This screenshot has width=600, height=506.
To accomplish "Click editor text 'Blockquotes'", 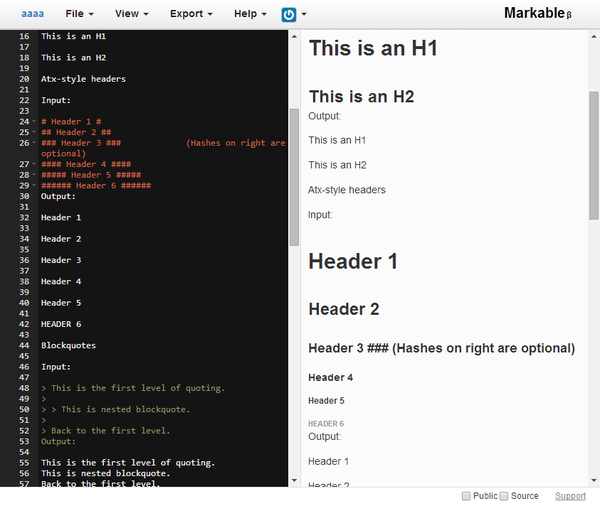I will click(68, 346).
